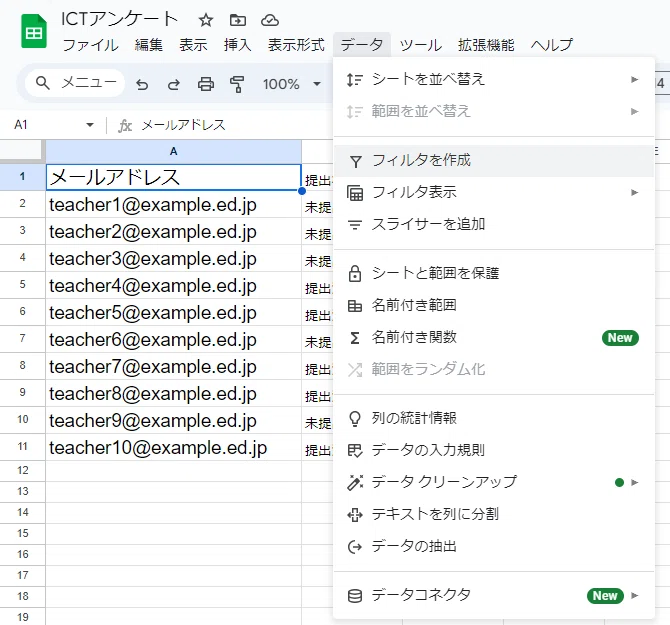Click the slicer icon for スライサーを追加
This screenshot has width=670, height=625.
[355, 225]
